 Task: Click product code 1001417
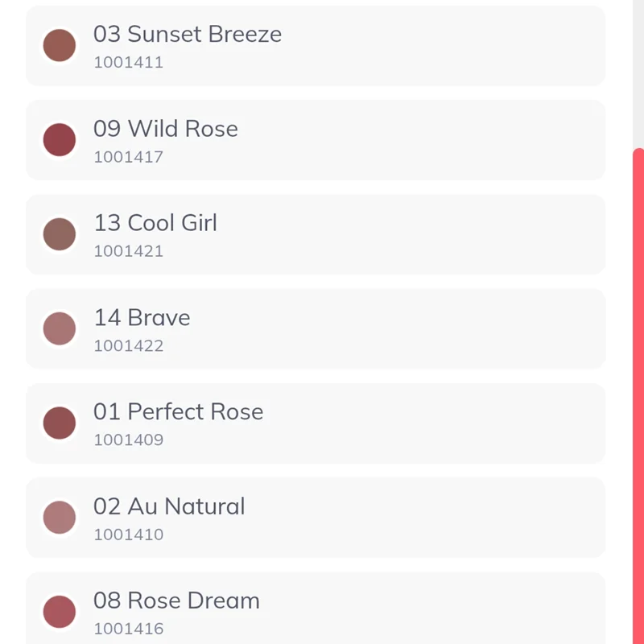click(x=128, y=157)
